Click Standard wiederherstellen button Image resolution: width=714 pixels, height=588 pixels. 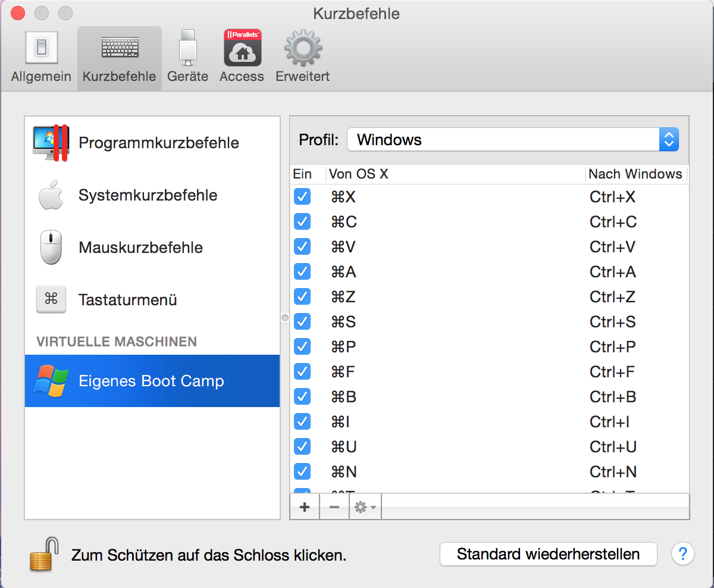548,554
